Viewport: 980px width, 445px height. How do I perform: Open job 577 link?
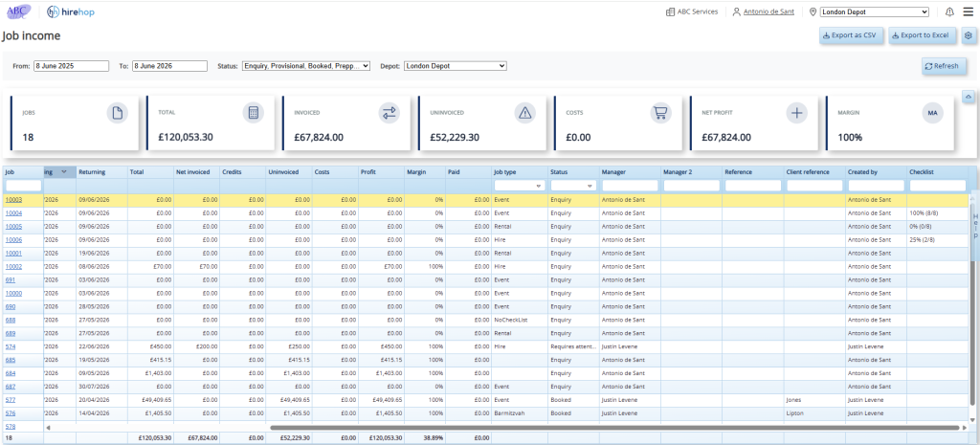(10, 399)
